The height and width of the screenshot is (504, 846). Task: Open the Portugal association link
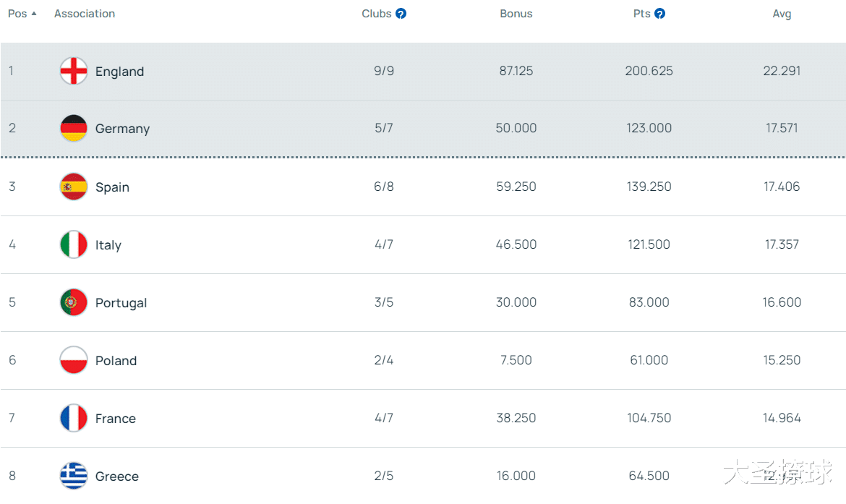(x=121, y=303)
